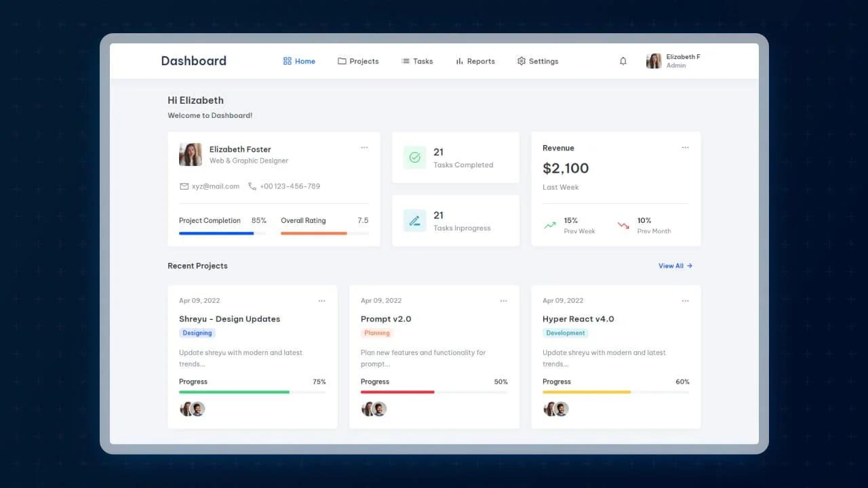
Task: Open the notification bell icon
Action: point(623,61)
